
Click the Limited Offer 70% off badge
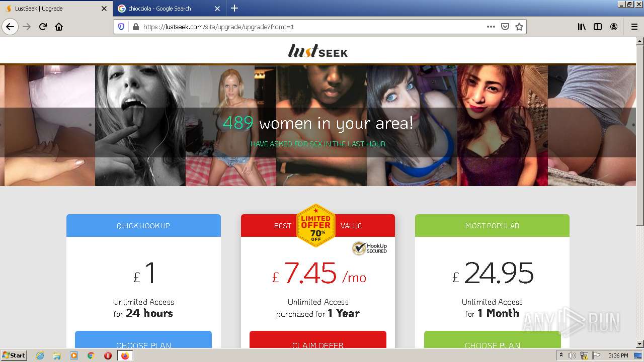pos(316,225)
